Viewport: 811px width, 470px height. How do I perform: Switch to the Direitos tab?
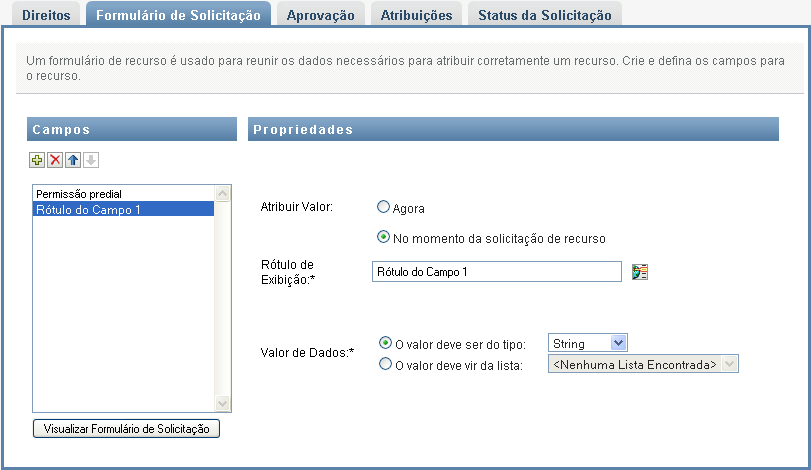pos(45,15)
